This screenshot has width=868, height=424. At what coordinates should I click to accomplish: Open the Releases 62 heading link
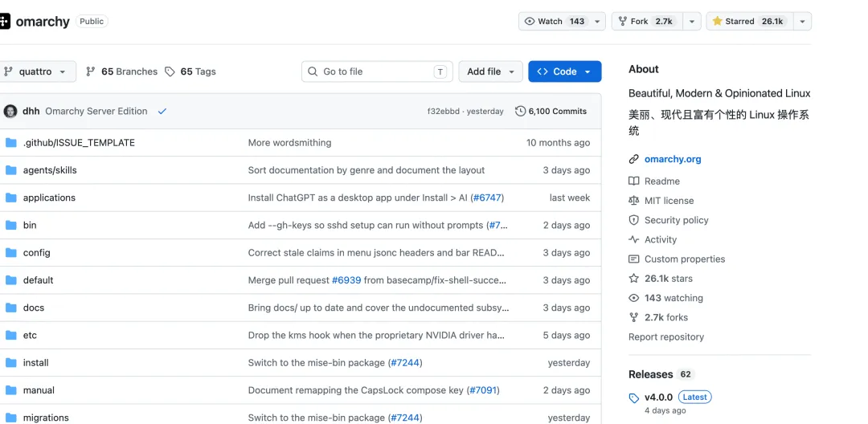pos(661,374)
